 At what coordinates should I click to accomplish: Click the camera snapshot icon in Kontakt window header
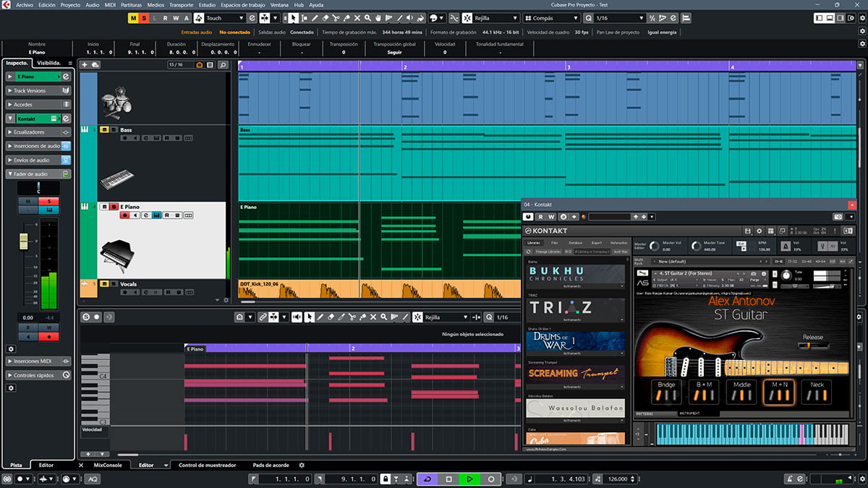(838, 216)
